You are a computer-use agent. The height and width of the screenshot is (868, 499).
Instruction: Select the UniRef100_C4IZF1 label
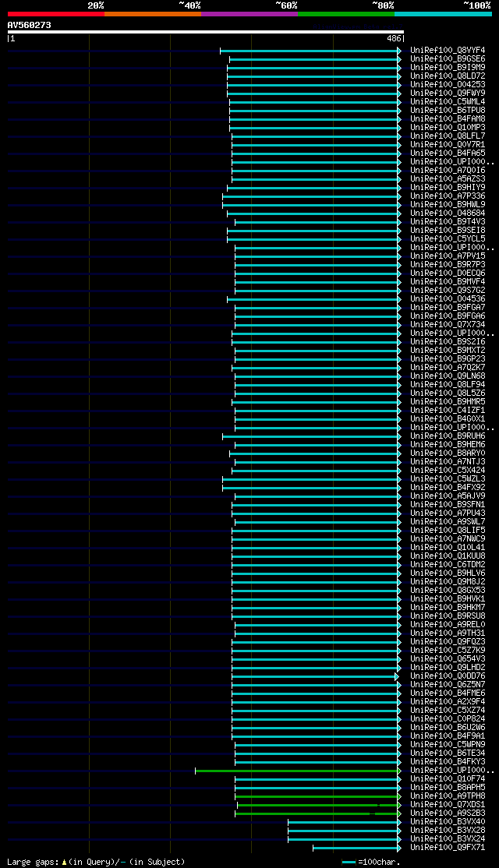448,411
